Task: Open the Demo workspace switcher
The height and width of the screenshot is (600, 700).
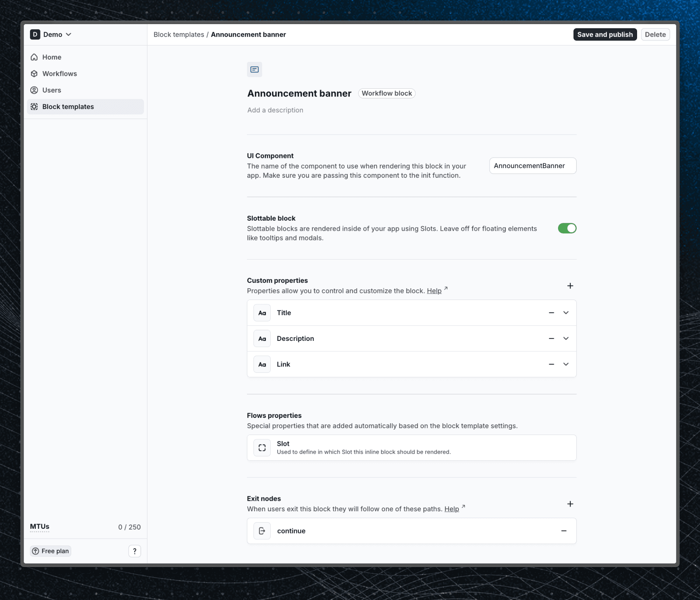Action: (52, 34)
